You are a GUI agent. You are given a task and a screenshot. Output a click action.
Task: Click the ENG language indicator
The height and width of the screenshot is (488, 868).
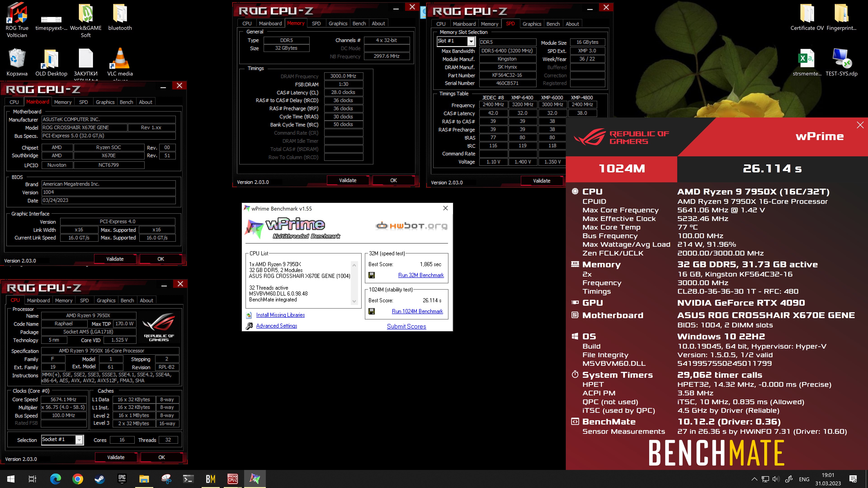coord(804,479)
